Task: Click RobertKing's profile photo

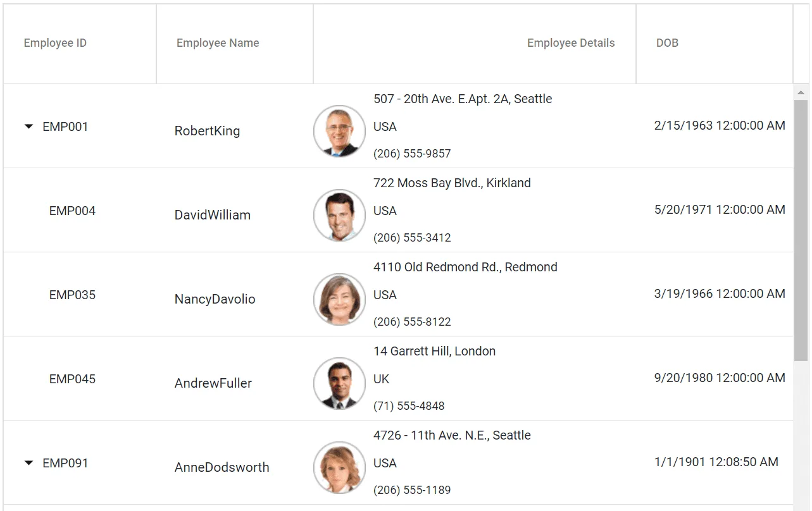Action: (339, 131)
